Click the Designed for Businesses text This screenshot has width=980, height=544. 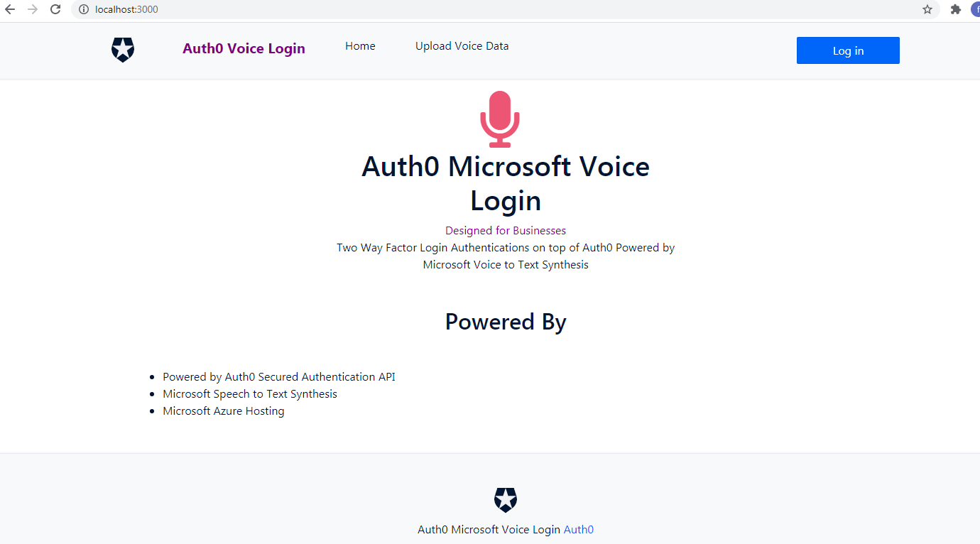(506, 230)
